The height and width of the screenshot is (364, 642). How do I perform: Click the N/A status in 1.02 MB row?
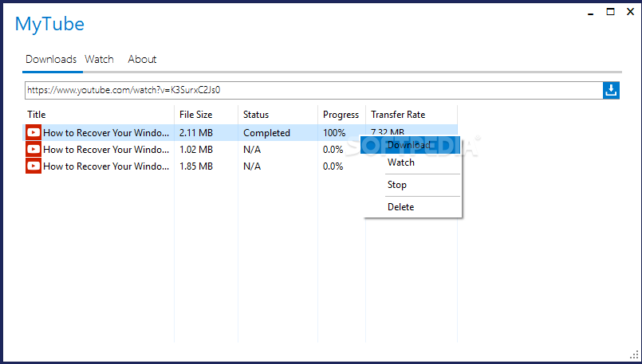[x=252, y=150]
